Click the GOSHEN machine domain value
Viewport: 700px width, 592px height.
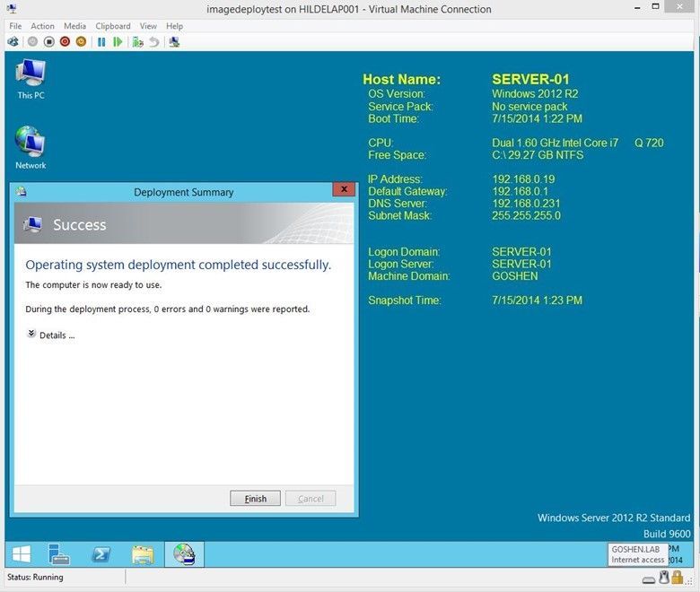tap(515, 276)
